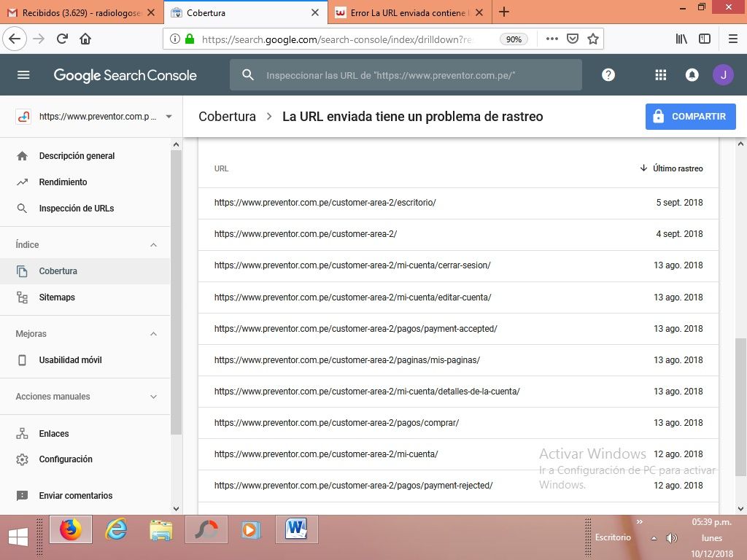Sort by Último rastreo column arrow
The image size is (747, 560).
[x=643, y=168]
